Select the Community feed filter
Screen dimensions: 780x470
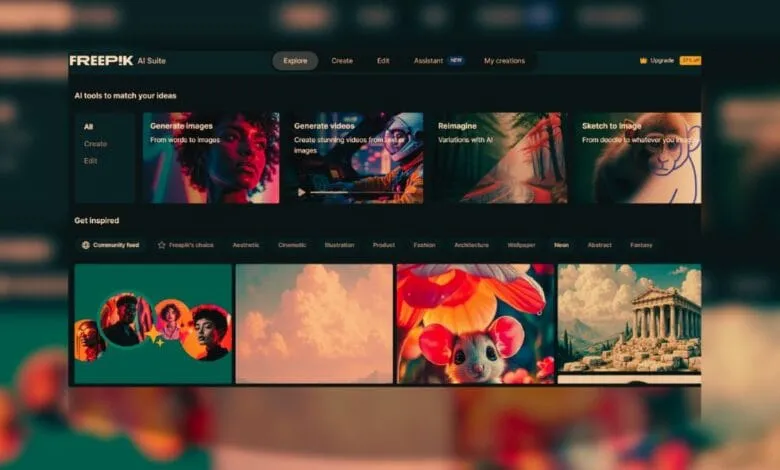(110, 245)
